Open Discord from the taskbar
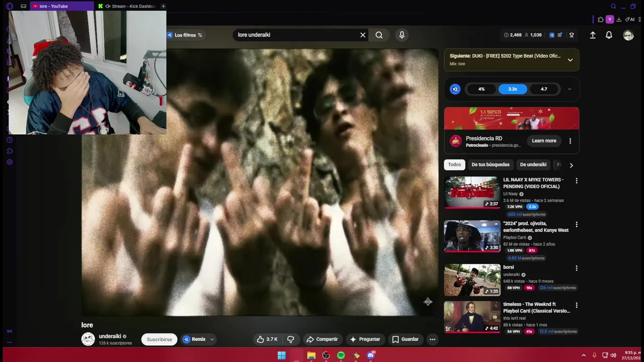 point(371,355)
